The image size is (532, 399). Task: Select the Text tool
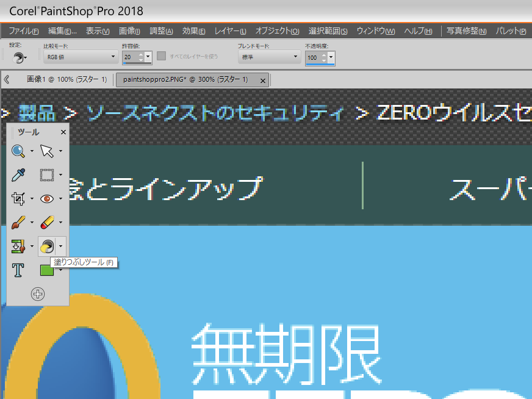click(x=18, y=270)
